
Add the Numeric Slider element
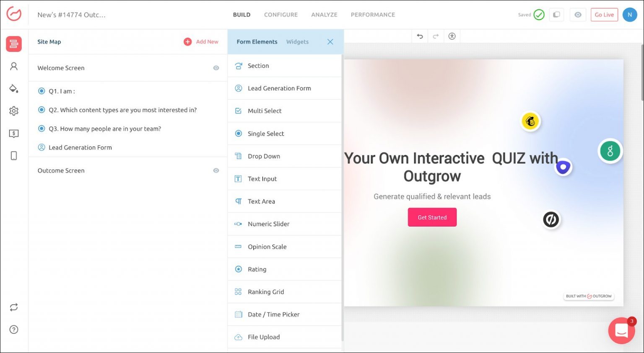coord(268,224)
